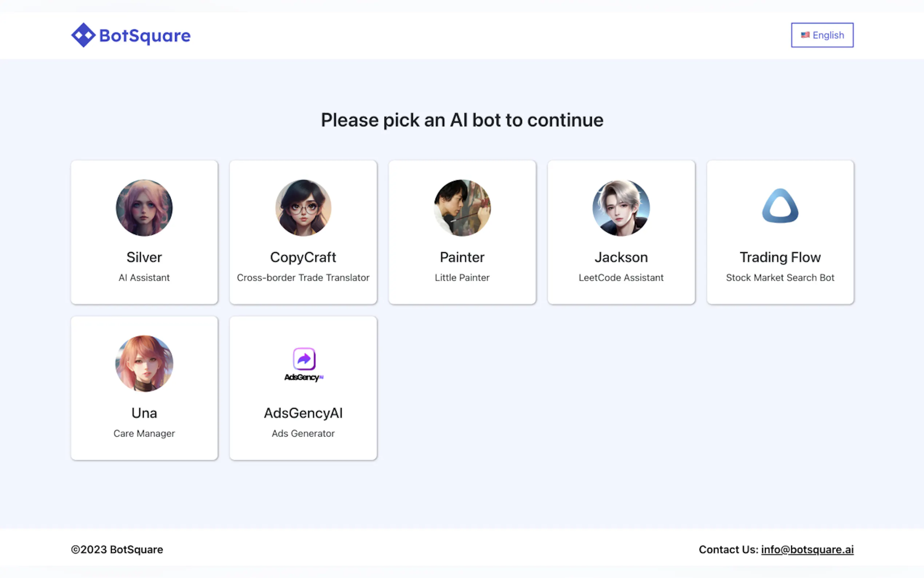Select the CopyCraft name label

pyautogui.click(x=303, y=257)
